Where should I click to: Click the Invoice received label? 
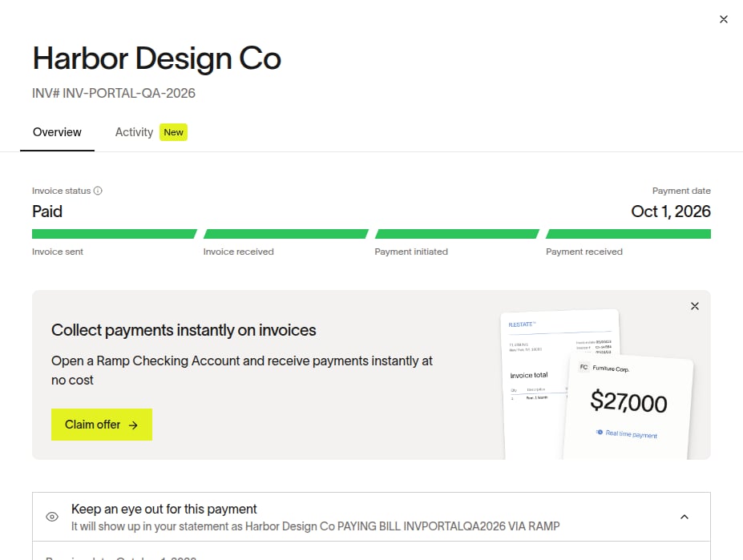point(238,252)
